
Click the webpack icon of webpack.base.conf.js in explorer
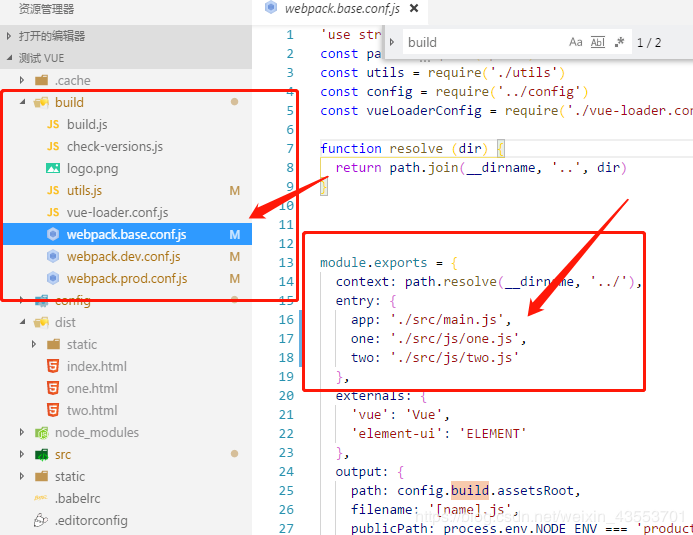(x=53, y=234)
